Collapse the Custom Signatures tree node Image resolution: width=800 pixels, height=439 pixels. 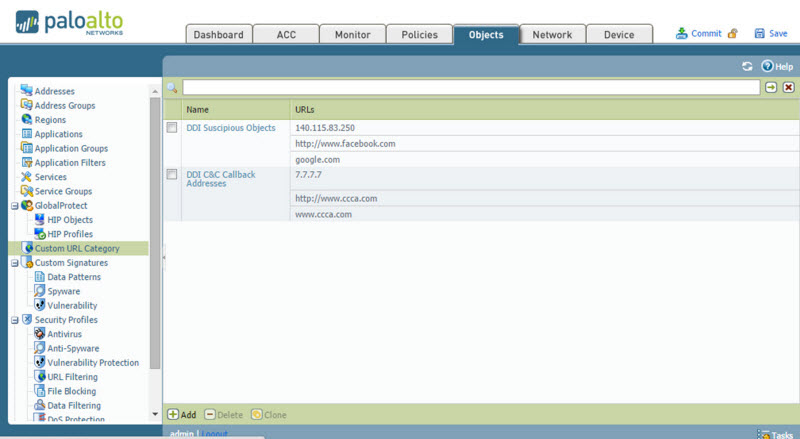coord(14,263)
